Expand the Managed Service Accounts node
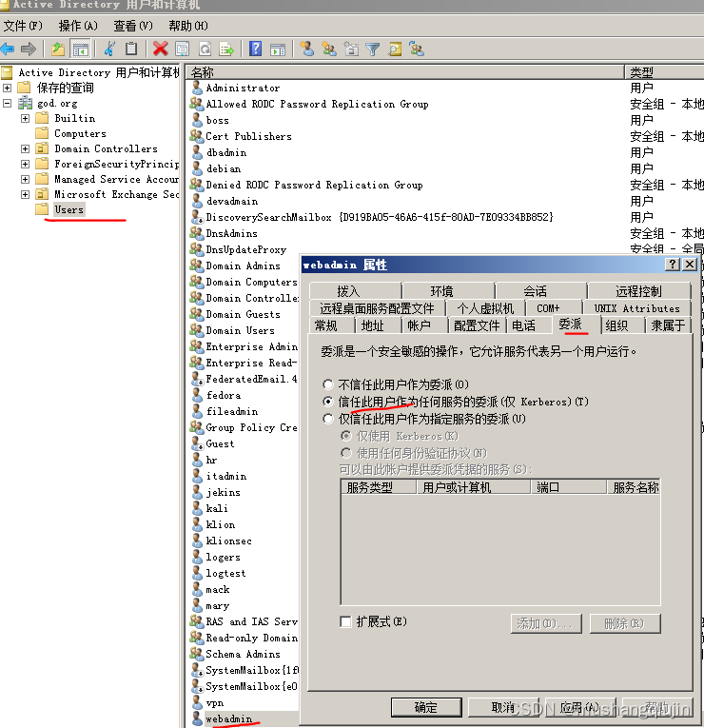This screenshot has width=704, height=728. click(x=25, y=179)
